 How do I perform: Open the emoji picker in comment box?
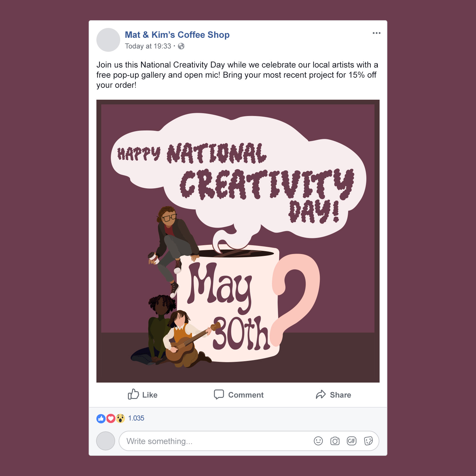(x=318, y=441)
